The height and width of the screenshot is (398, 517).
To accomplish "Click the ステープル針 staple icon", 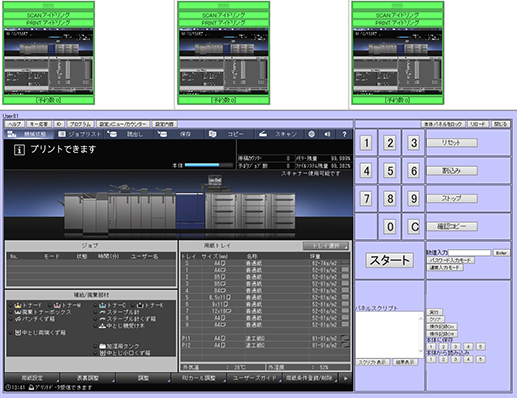I will pos(103,312).
